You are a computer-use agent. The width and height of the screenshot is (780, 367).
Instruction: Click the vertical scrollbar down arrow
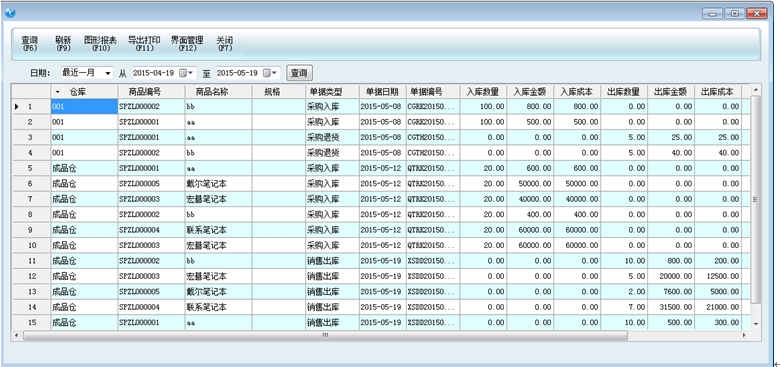click(756, 324)
